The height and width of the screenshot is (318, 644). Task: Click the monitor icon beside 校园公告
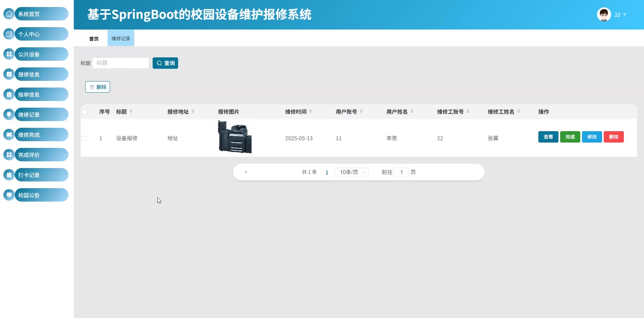[x=9, y=195]
